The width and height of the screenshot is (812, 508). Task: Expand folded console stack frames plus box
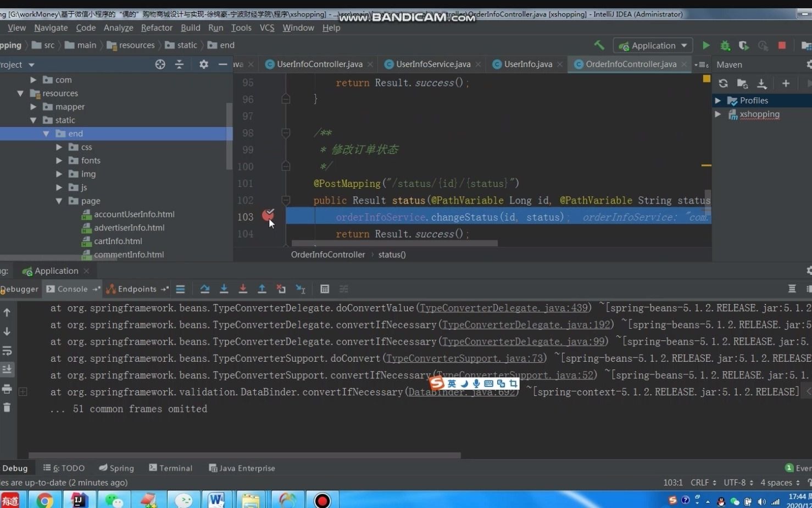(23, 392)
